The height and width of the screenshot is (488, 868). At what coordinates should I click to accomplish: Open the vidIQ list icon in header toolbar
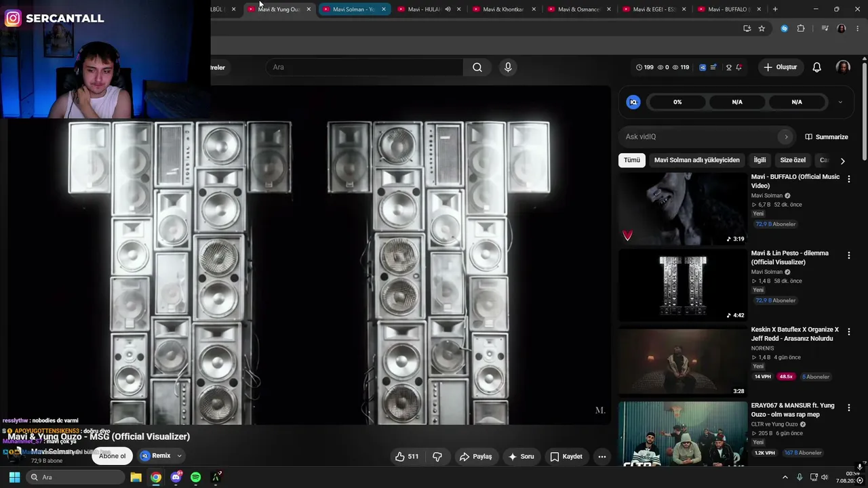tap(713, 67)
